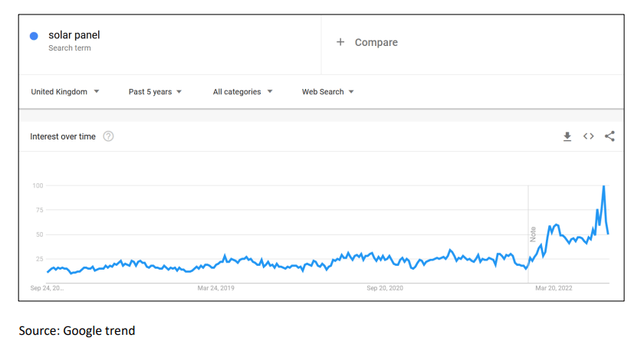Image resolution: width=644 pixels, height=344 pixels.
Task: Click the Mar 20, 2022 axis label
Action: 554,288
